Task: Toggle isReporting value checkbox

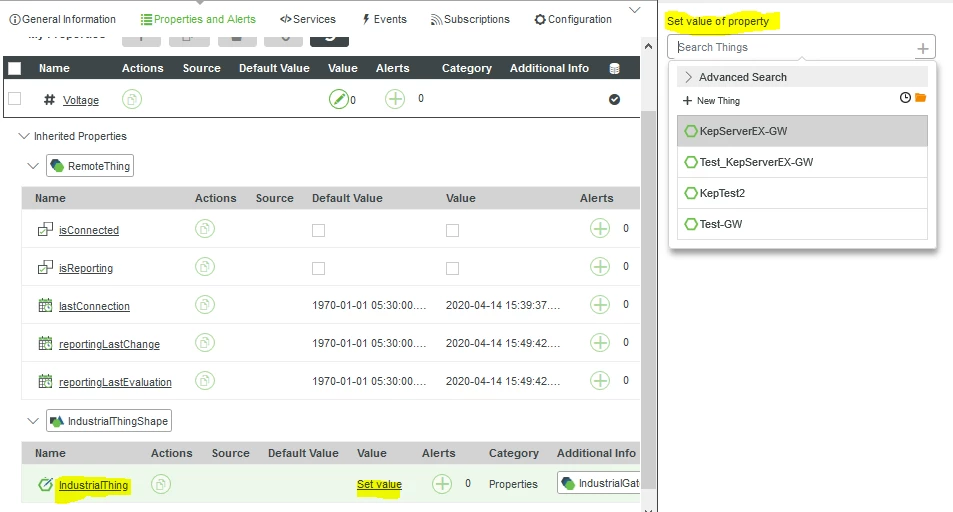Action: 452,268
